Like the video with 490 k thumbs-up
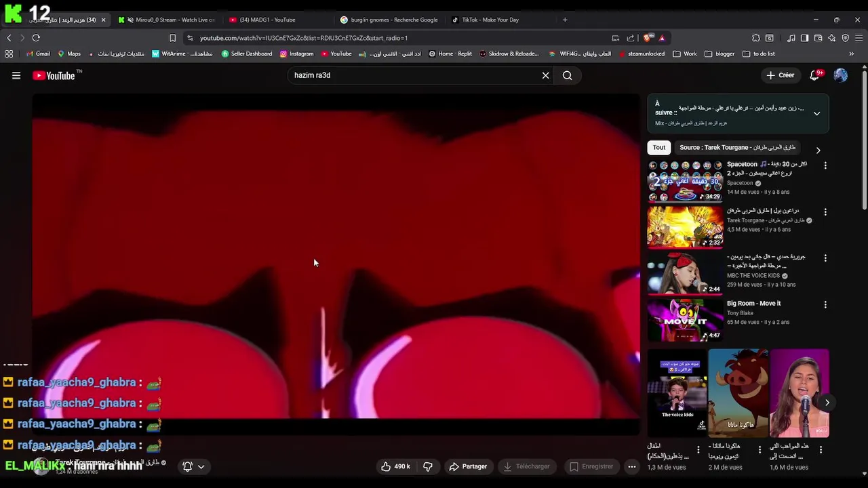Image resolution: width=868 pixels, height=488 pixels. (x=396, y=466)
